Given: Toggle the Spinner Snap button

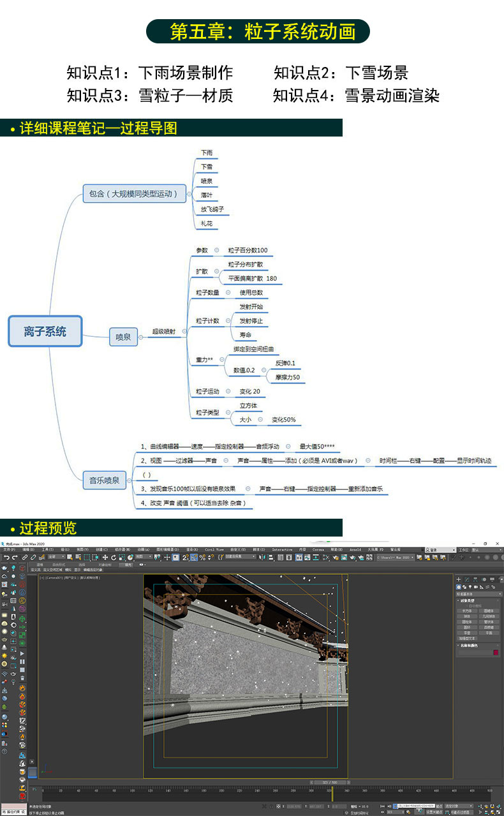Looking at the screenshot, I should [211, 557].
